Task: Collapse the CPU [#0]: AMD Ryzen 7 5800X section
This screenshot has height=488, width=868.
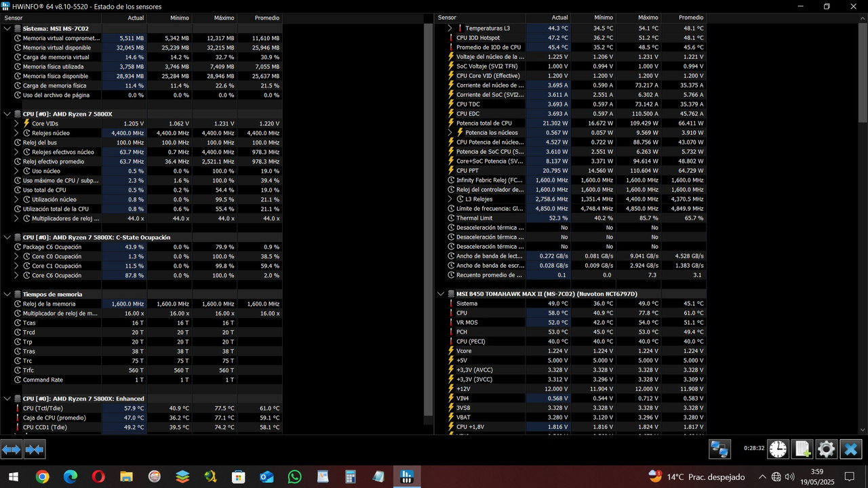Action: pos(7,114)
